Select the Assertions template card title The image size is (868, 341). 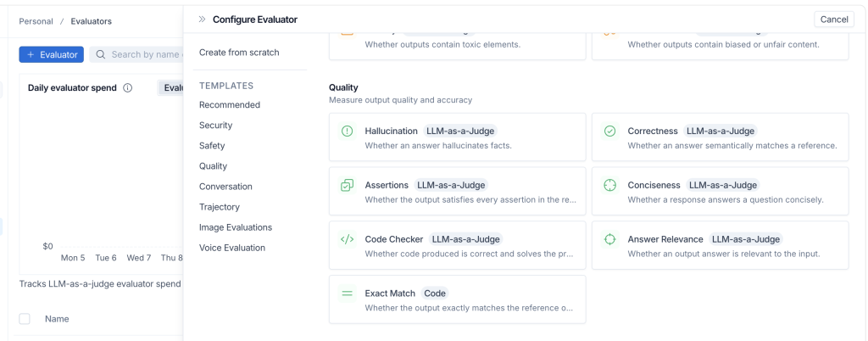387,186
